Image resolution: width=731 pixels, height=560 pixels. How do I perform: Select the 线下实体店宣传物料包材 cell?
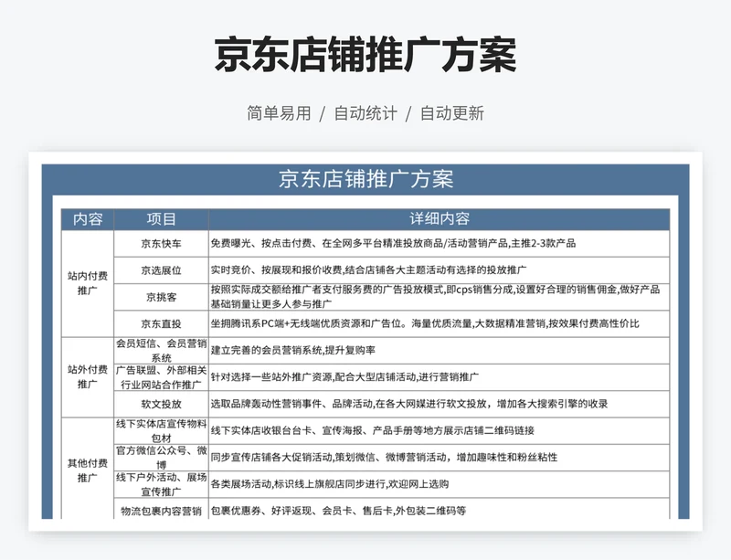click(x=162, y=431)
